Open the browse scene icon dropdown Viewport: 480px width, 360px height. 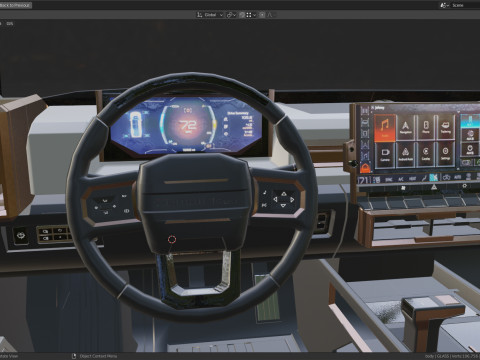click(x=445, y=5)
